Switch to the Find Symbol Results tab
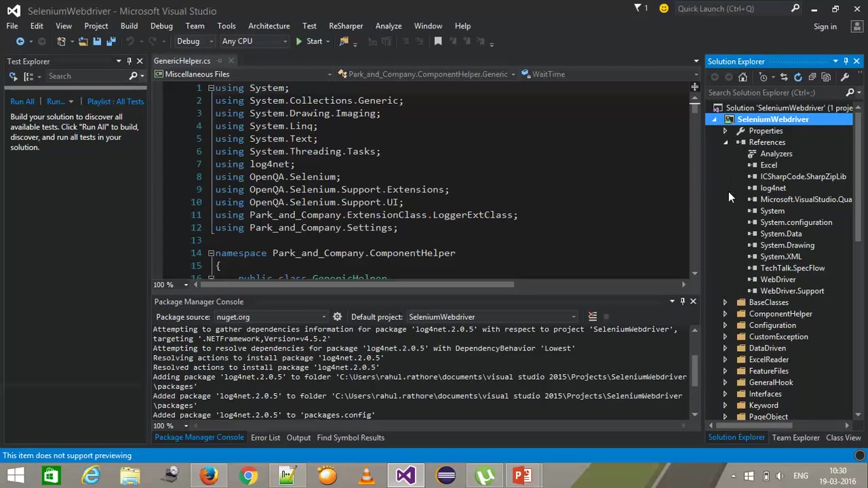Image resolution: width=868 pixels, height=488 pixels. click(x=351, y=437)
